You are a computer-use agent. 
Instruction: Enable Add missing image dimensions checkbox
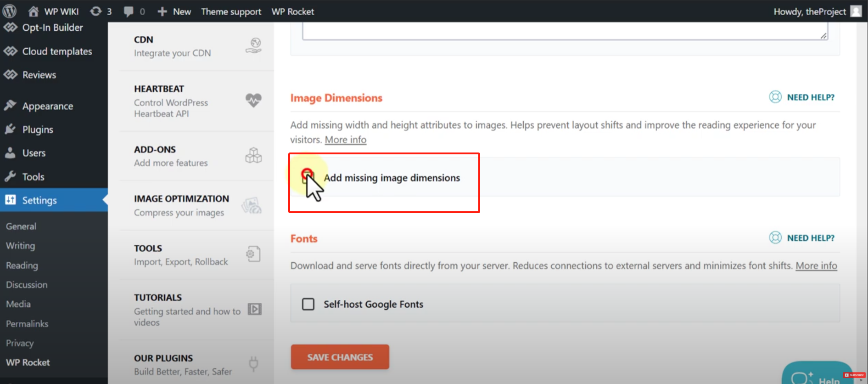pos(308,178)
